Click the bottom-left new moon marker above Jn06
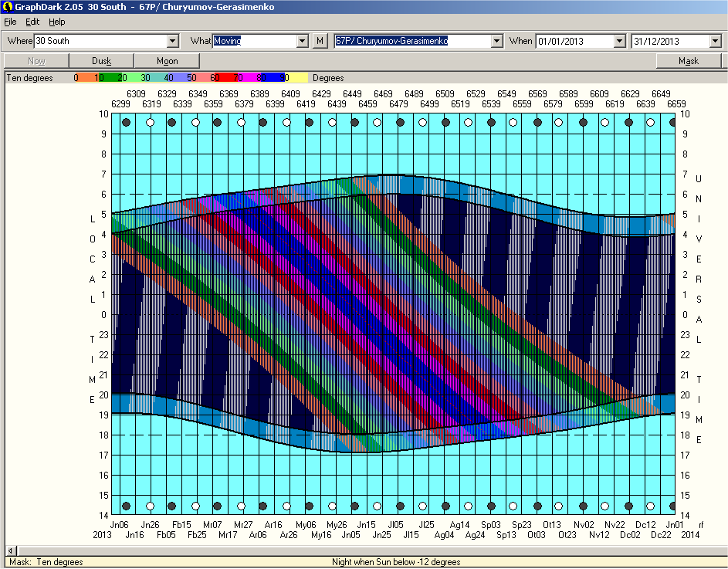This screenshot has height=569, width=728. (x=127, y=506)
